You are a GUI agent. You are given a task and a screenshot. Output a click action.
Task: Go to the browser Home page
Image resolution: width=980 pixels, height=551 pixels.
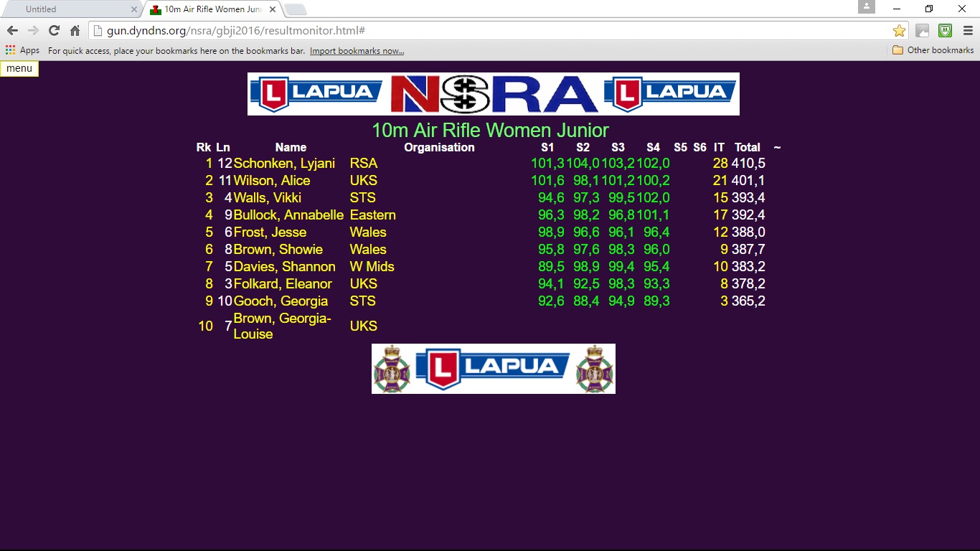pyautogui.click(x=75, y=31)
